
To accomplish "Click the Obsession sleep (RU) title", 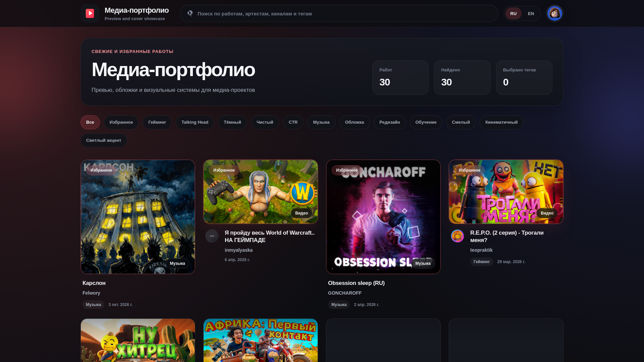I will [356, 283].
